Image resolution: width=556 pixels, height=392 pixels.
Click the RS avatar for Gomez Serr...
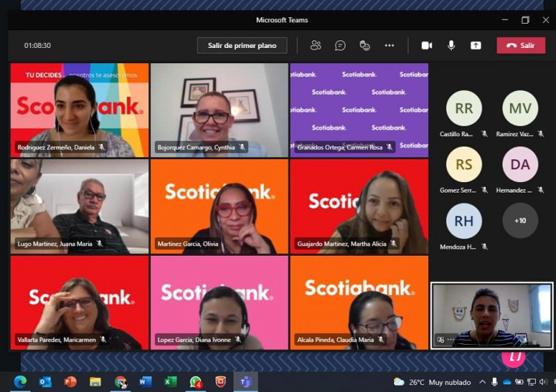pos(464,164)
